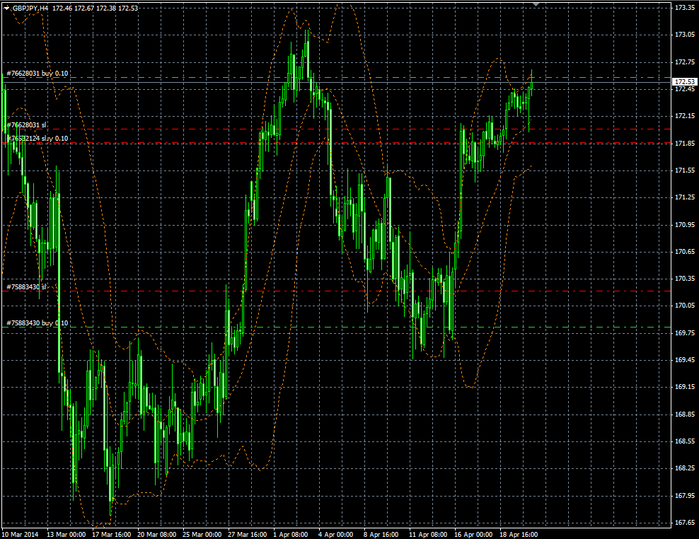Click the 168.85 price axis label
The height and width of the screenshot is (539, 699).
click(685, 414)
